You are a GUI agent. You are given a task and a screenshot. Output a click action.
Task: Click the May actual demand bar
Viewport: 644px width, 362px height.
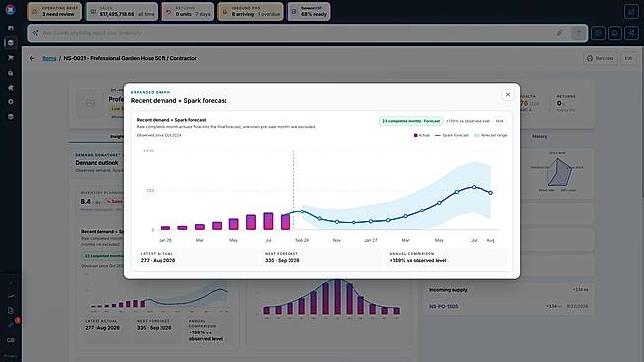(233, 224)
